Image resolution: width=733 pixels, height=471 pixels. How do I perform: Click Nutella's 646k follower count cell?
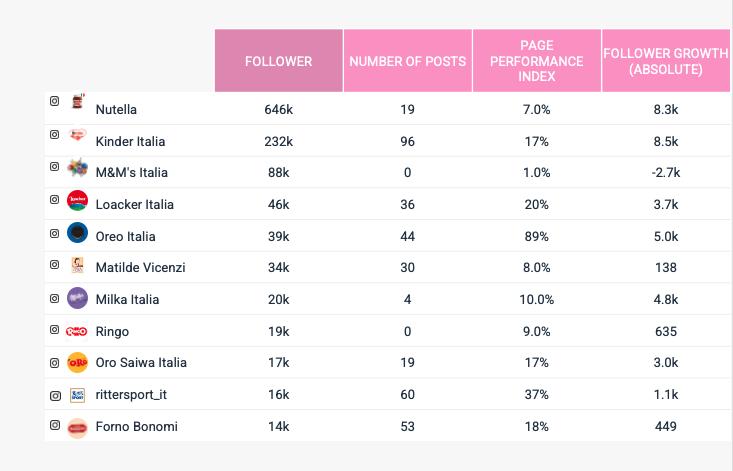pos(278,109)
